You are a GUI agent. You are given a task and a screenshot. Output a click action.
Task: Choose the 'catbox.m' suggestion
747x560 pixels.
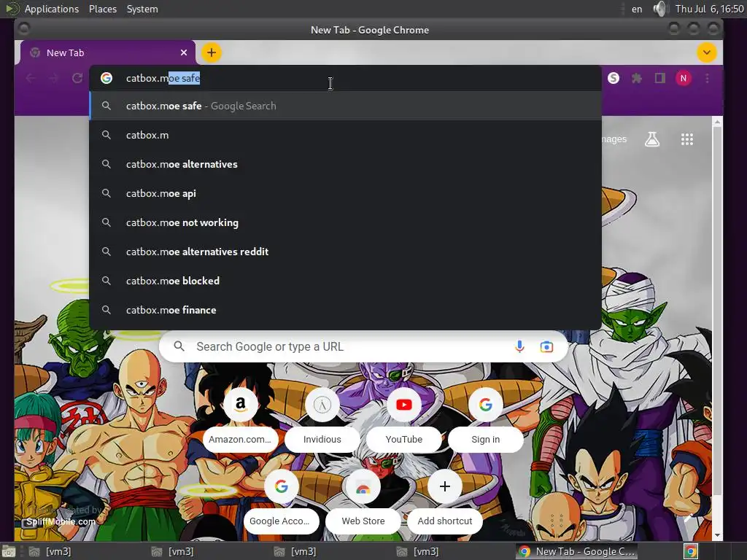[345, 135]
